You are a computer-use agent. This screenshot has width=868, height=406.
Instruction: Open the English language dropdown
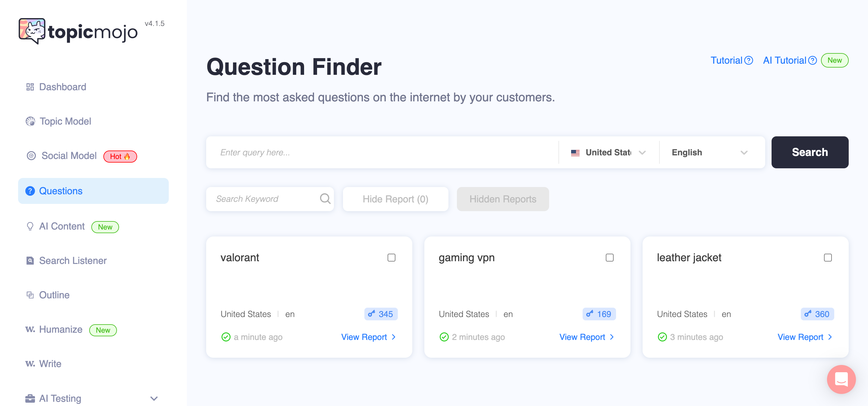click(x=709, y=152)
